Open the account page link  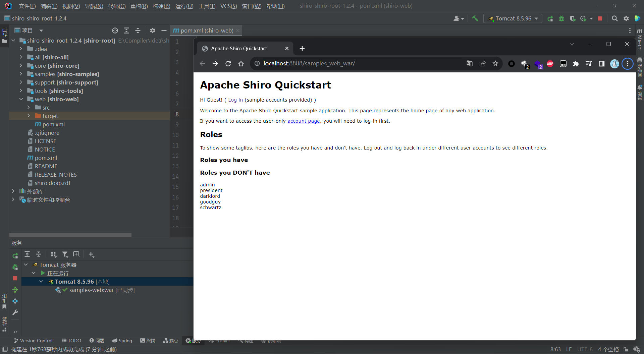click(x=304, y=121)
